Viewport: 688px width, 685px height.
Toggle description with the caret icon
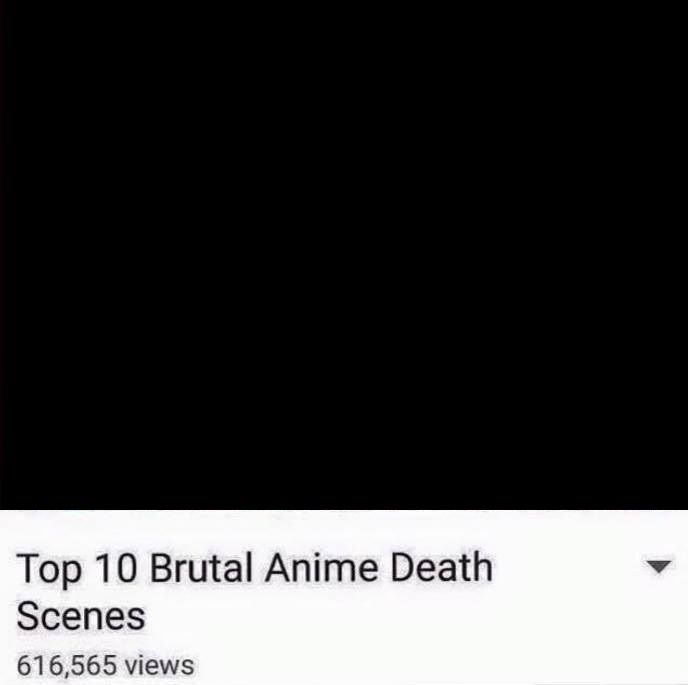point(659,567)
